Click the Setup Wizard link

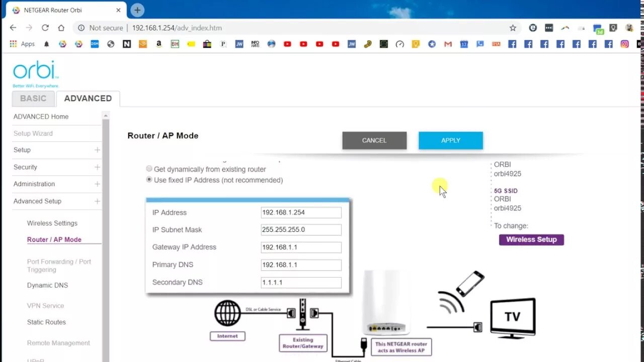pyautogui.click(x=33, y=133)
